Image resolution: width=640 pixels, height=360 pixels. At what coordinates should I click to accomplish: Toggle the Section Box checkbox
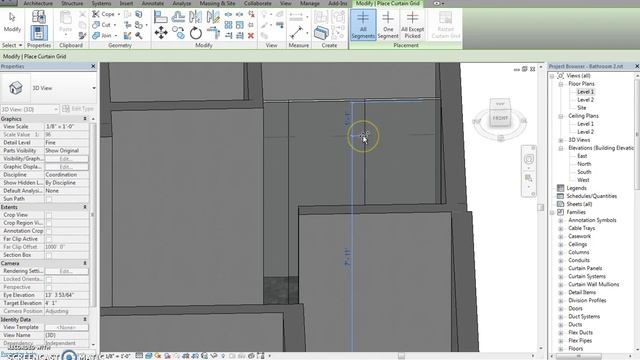(x=49, y=255)
